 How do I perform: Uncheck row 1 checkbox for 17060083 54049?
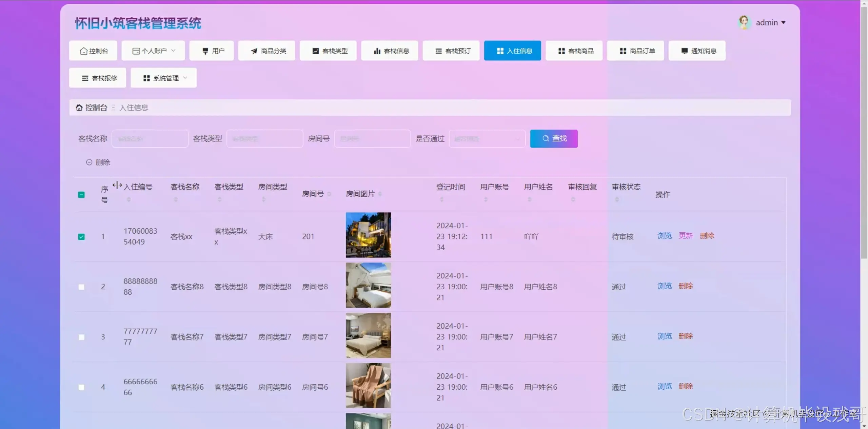click(x=81, y=236)
